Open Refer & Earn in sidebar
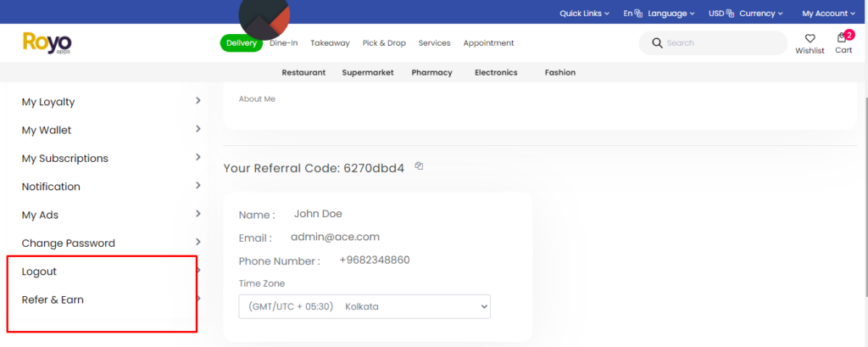Image resolution: width=868 pixels, height=347 pixels. [53, 299]
